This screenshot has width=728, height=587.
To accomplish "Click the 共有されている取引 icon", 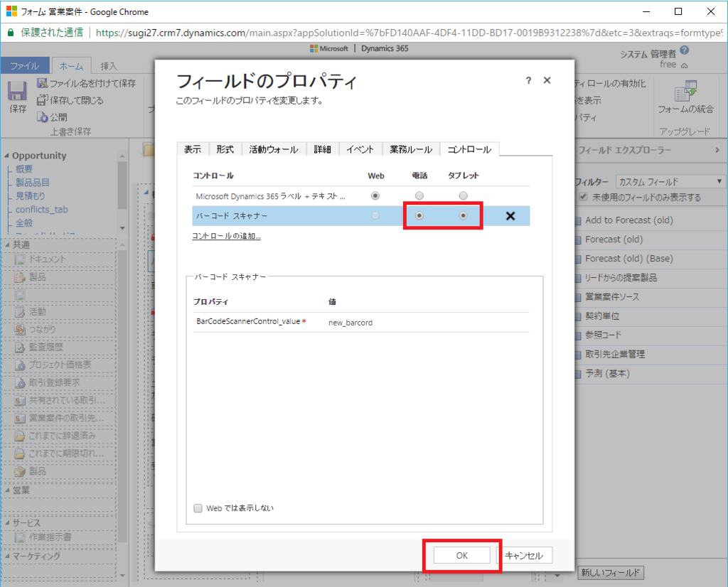I will click(20, 401).
